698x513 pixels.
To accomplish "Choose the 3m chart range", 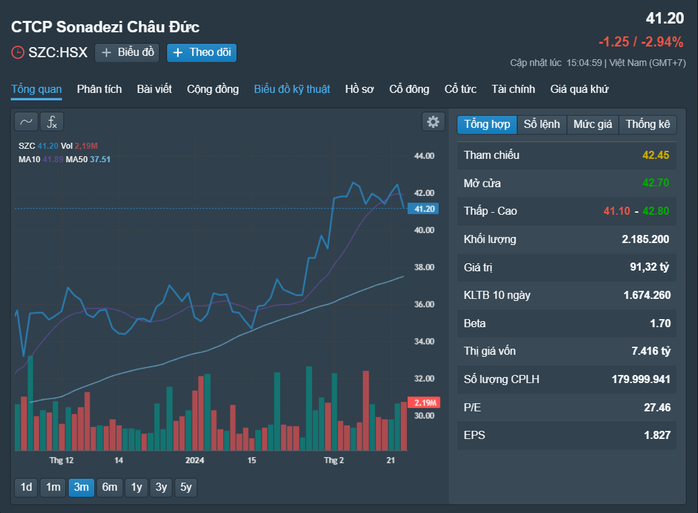I will (x=81, y=487).
